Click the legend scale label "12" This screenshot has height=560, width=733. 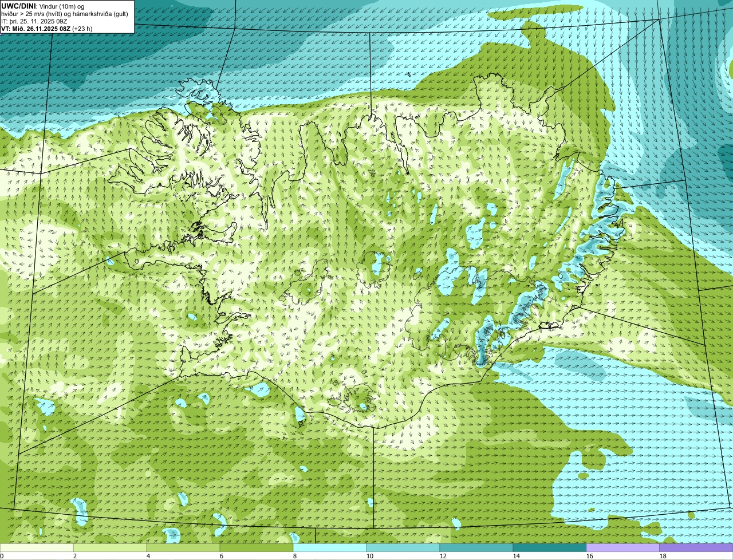[x=443, y=556]
